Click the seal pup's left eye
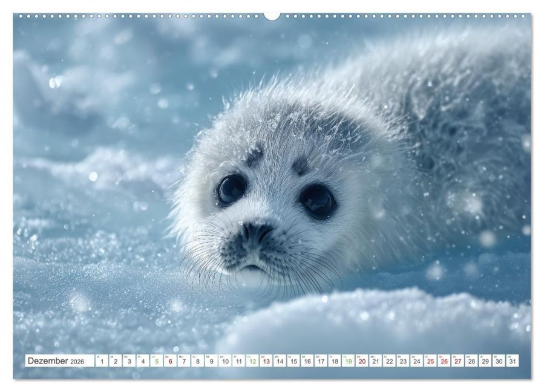Image resolution: width=544 pixels, height=392 pixels. pos(231,189)
